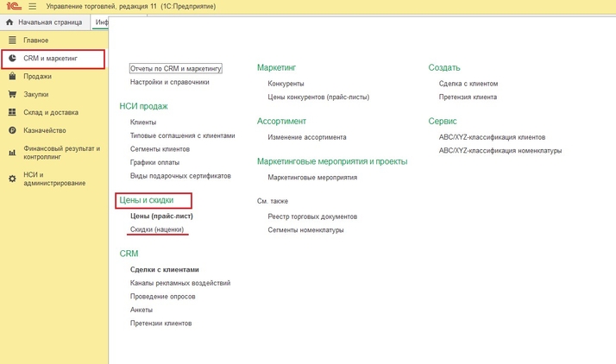Image resolution: width=616 pixels, height=364 pixels.
Task: Open Претензии клиентов
Action: click(160, 323)
